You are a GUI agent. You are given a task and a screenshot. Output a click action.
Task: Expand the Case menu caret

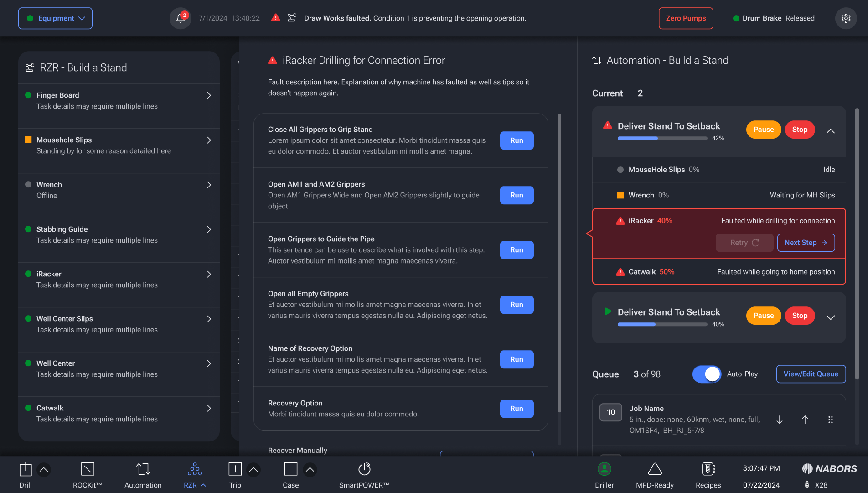310,469
